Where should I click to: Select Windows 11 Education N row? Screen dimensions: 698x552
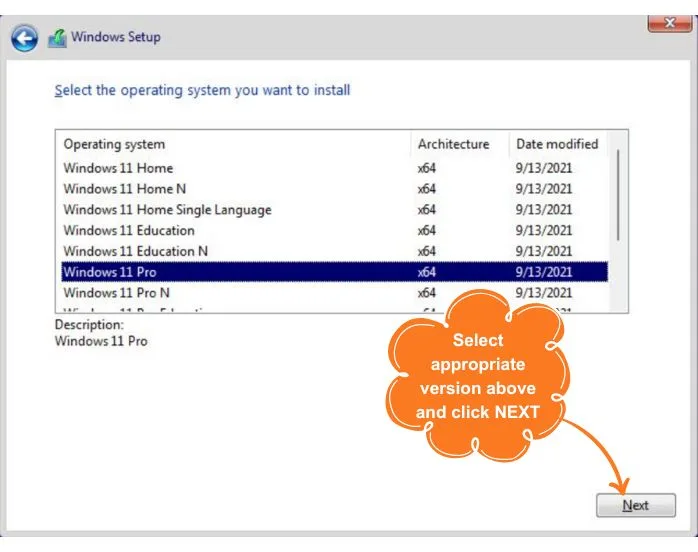[334, 251]
